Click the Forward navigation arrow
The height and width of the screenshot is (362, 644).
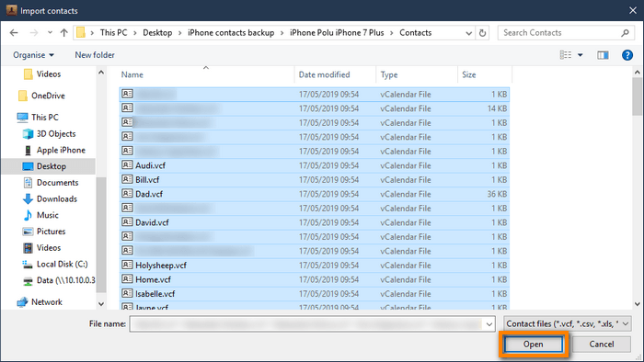tap(34, 33)
